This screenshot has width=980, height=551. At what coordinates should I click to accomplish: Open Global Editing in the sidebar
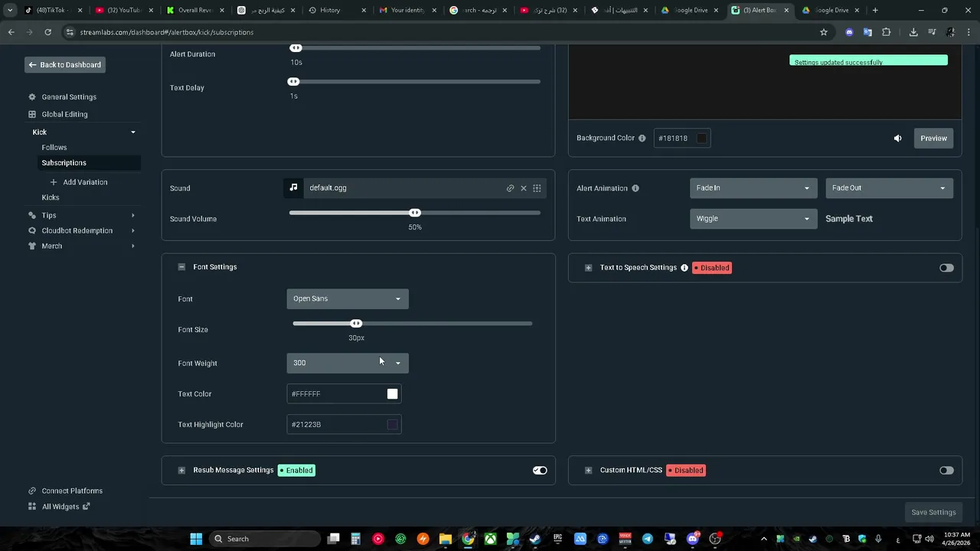(64, 114)
